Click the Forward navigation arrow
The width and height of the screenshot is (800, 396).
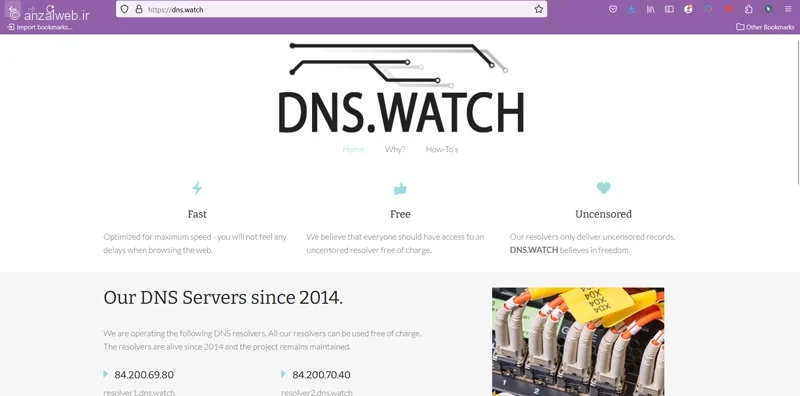click(31, 9)
